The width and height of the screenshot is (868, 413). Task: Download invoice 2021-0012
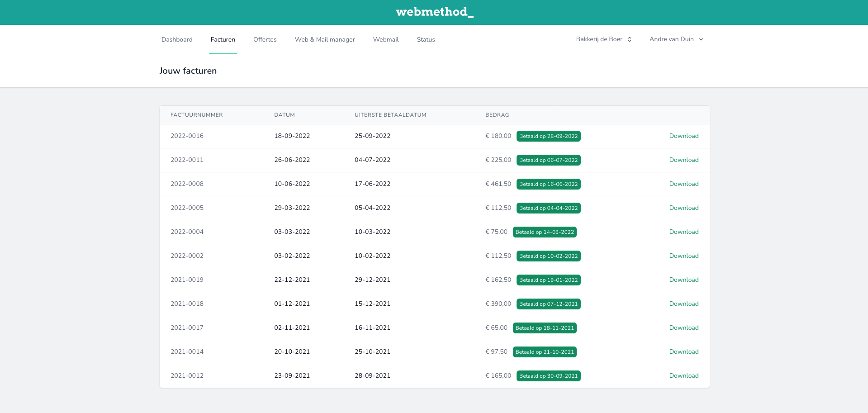pyautogui.click(x=683, y=375)
